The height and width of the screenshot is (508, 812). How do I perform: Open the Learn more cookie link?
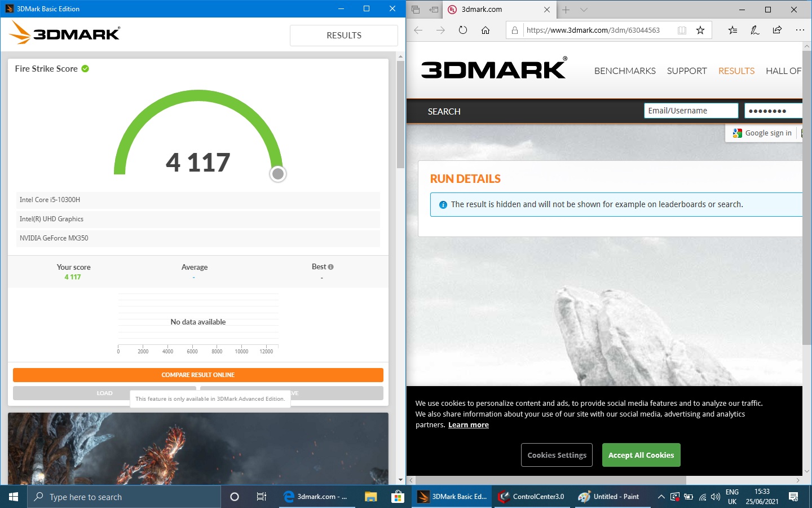[469, 425]
